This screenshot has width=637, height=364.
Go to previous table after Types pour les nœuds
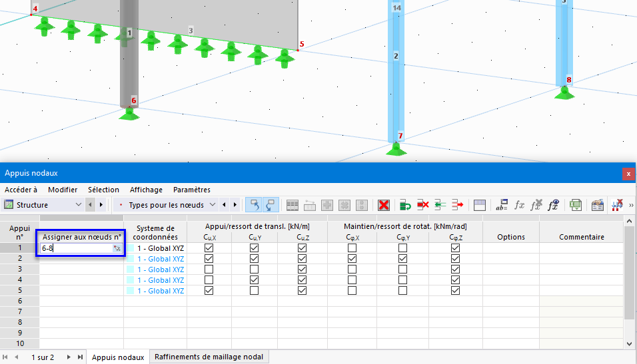(225, 205)
